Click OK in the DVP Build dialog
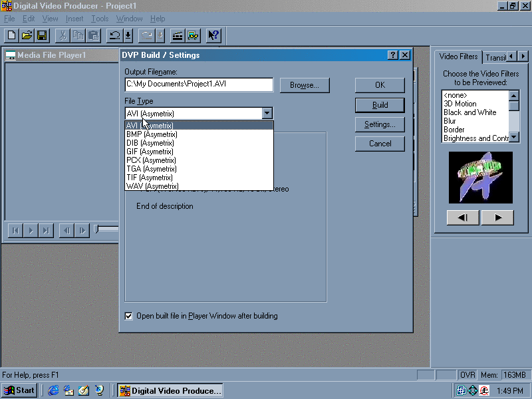The height and width of the screenshot is (399, 532). [380, 85]
